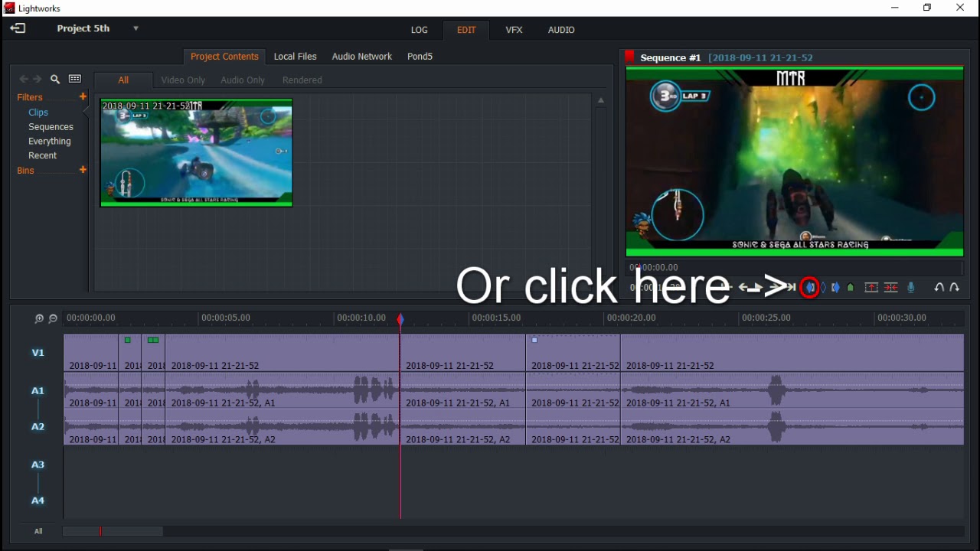Click the red Remove (lift) icon
The image size is (980, 551).
871,288
